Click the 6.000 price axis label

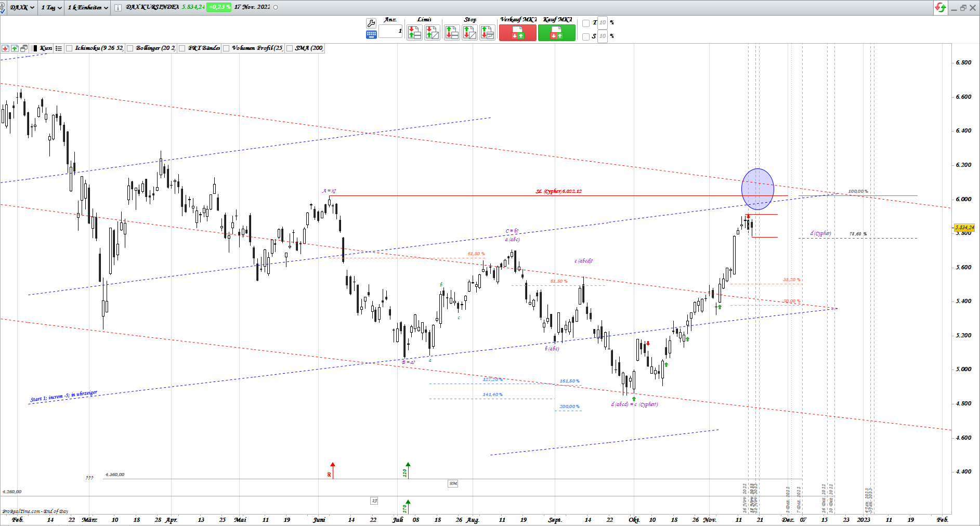pyautogui.click(x=963, y=199)
